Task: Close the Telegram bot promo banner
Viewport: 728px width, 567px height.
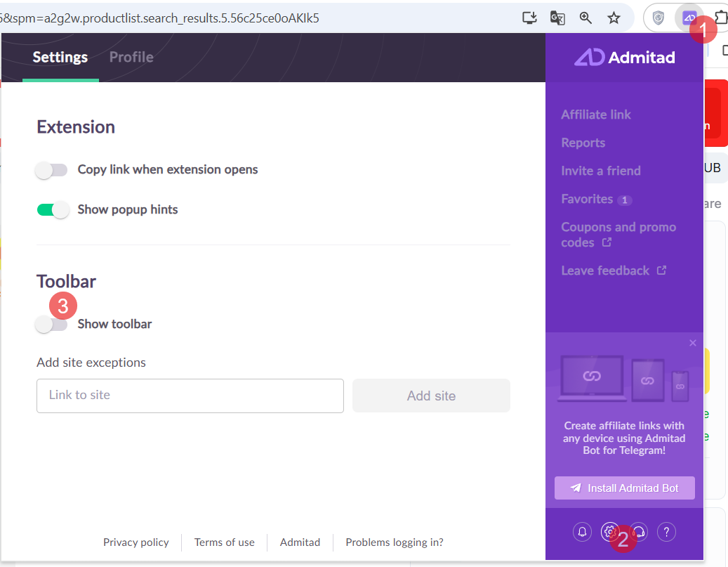Action: pos(693,343)
